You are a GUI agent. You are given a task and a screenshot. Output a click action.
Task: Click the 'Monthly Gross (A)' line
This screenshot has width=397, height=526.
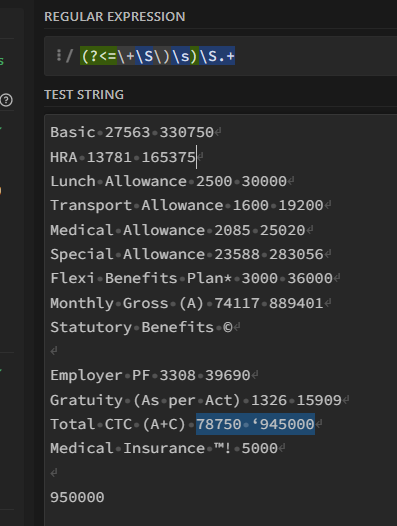click(x=187, y=303)
